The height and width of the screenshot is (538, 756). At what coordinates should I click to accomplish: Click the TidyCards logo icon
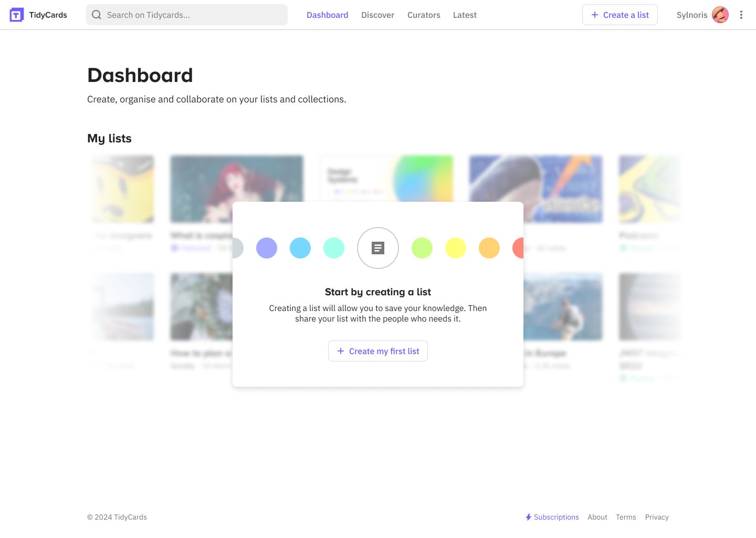click(17, 15)
